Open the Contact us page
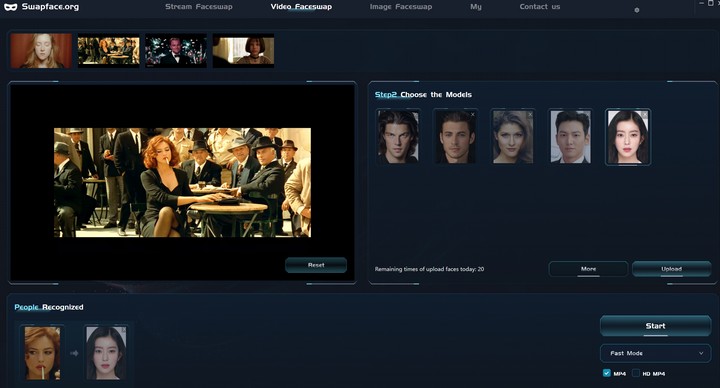Viewport: 720px width, 388px height. click(540, 7)
